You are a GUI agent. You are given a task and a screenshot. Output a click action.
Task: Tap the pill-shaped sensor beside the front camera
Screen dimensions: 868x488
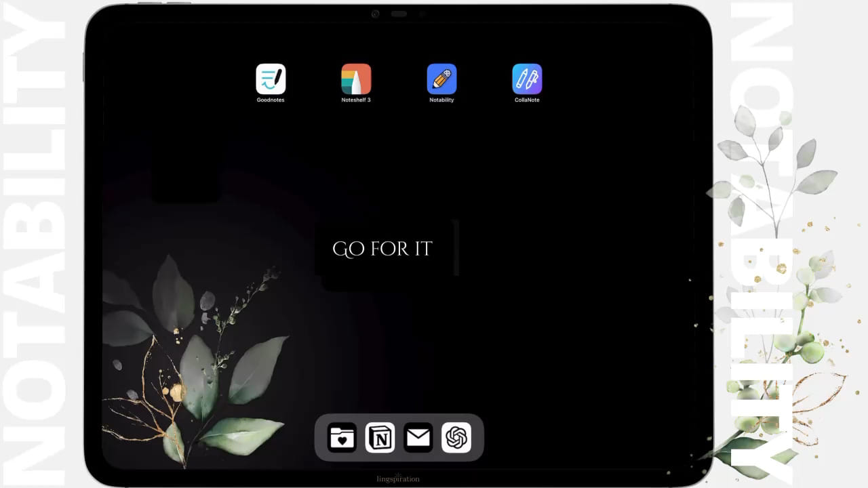pyautogui.click(x=399, y=14)
